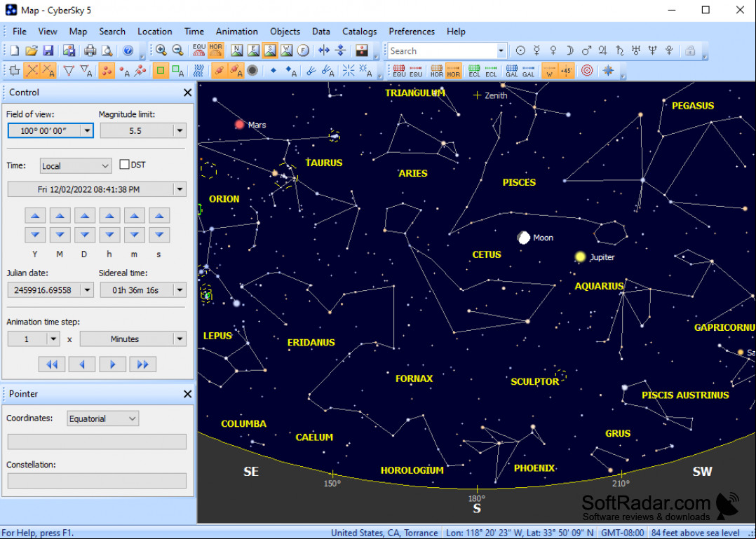The height and width of the screenshot is (539, 756).
Task: Open the File menu
Action: tap(20, 32)
